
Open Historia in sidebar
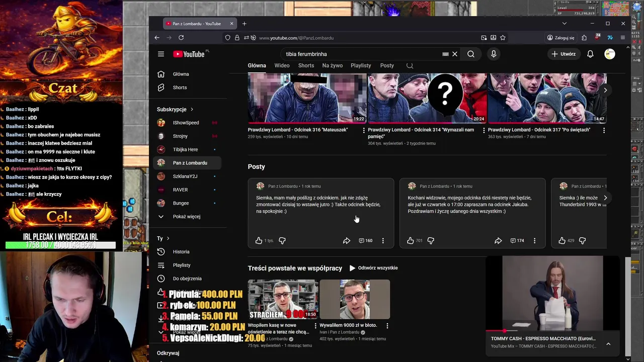click(x=187, y=252)
